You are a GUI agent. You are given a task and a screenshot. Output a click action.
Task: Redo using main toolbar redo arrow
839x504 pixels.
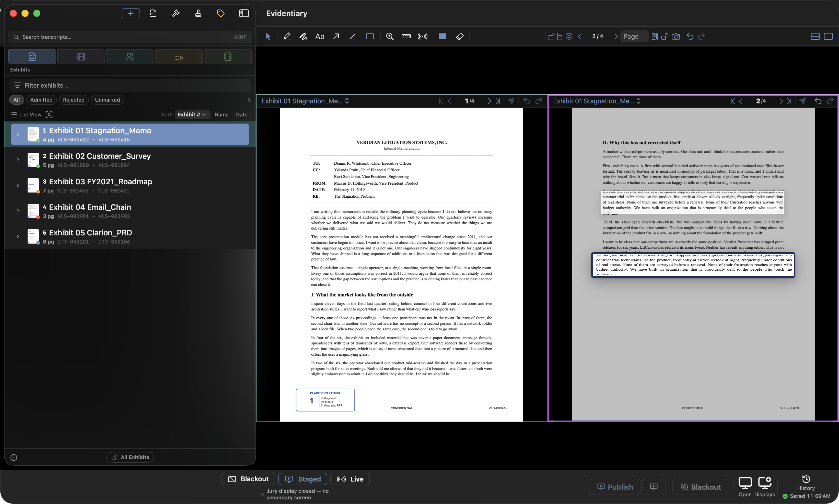point(701,36)
